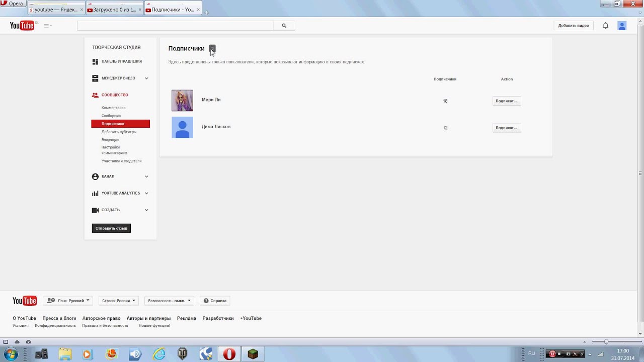Subscribe to Мери Ли with 'Подписат...' button

(x=506, y=101)
